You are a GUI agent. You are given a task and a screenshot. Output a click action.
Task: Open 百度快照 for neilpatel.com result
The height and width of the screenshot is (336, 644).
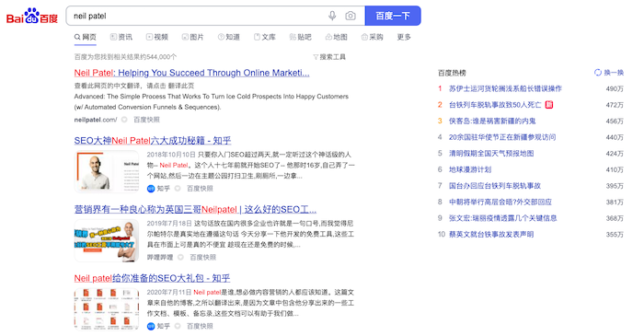(146, 120)
